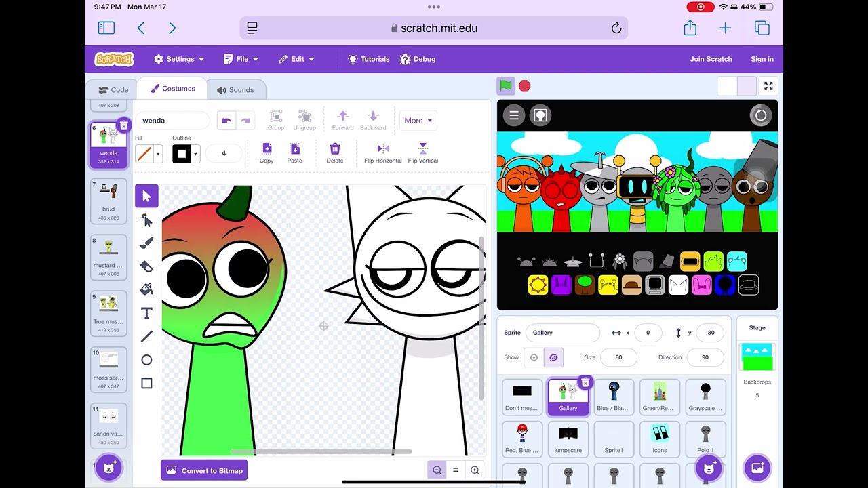The height and width of the screenshot is (488, 868).
Task: Show the Gallery sprite with eye icon
Action: click(534, 357)
